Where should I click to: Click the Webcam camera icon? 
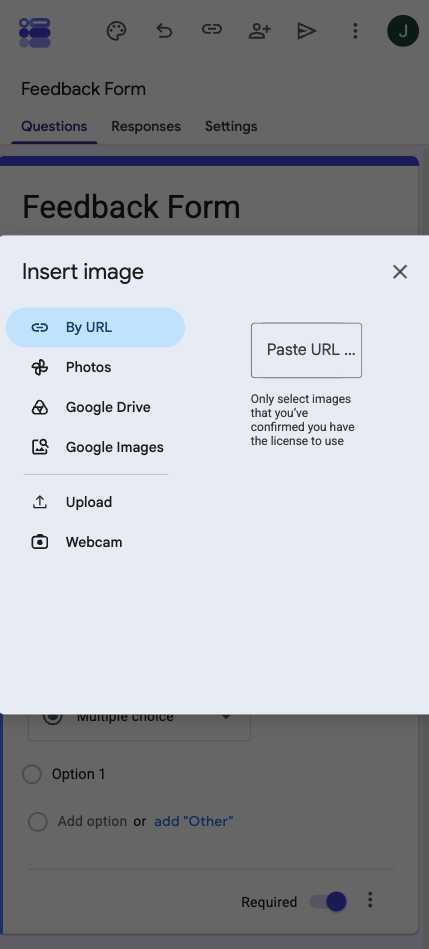40,542
